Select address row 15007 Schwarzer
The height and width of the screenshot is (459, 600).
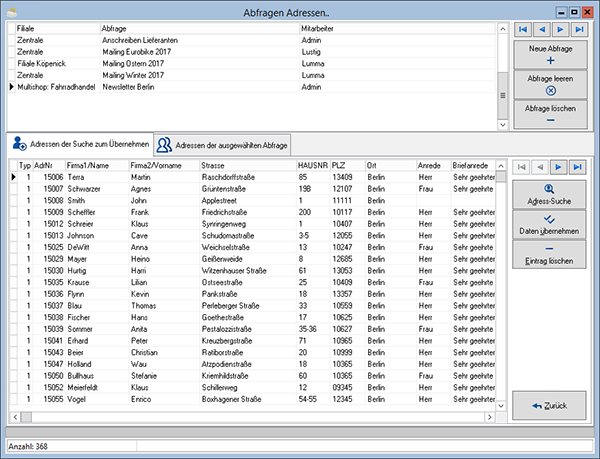[253, 189]
